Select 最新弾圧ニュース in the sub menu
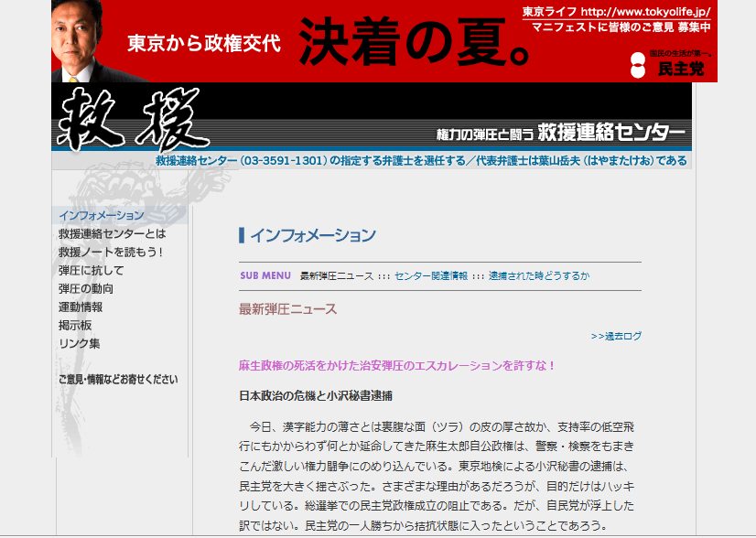The height and width of the screenshot is (538, 756). coord(337,275)
